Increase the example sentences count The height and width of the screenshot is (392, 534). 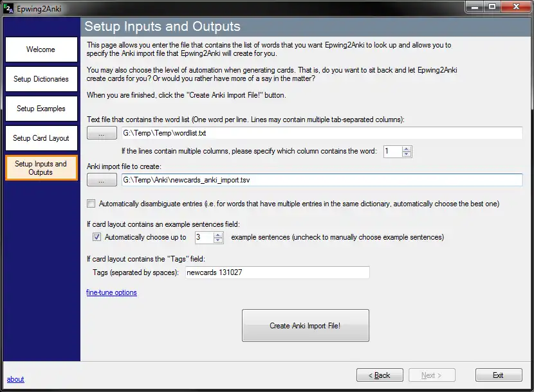218,235
